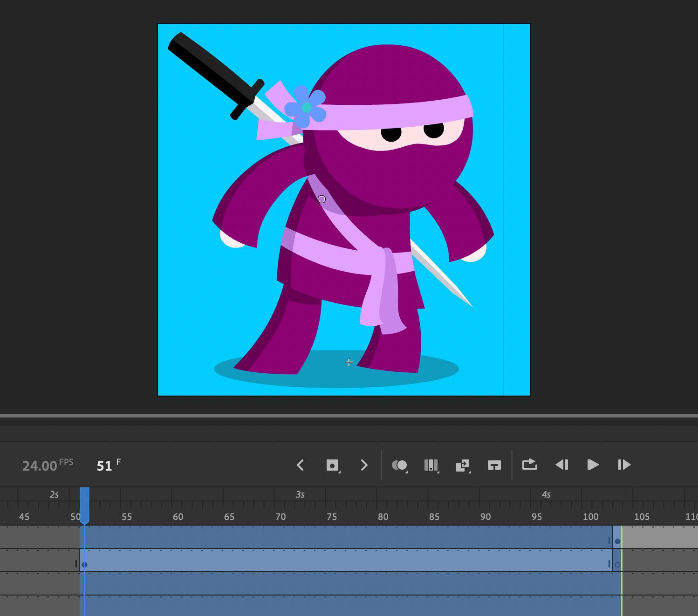Click frame 100 on the timeline ruler

591,517
